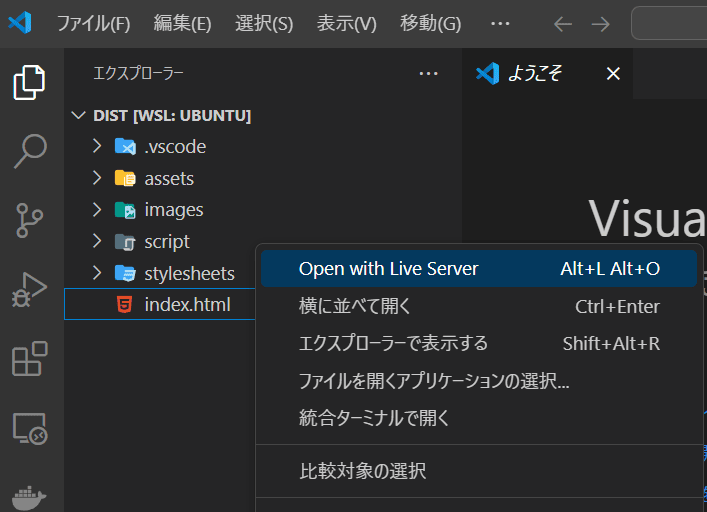The image size is (707, 512).
Task: Expand the .vscode folder chevron
Action: coord(97,146)
